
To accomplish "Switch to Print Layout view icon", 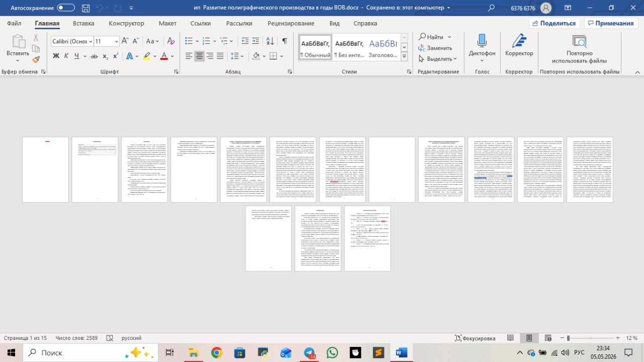I will point(529,338).
